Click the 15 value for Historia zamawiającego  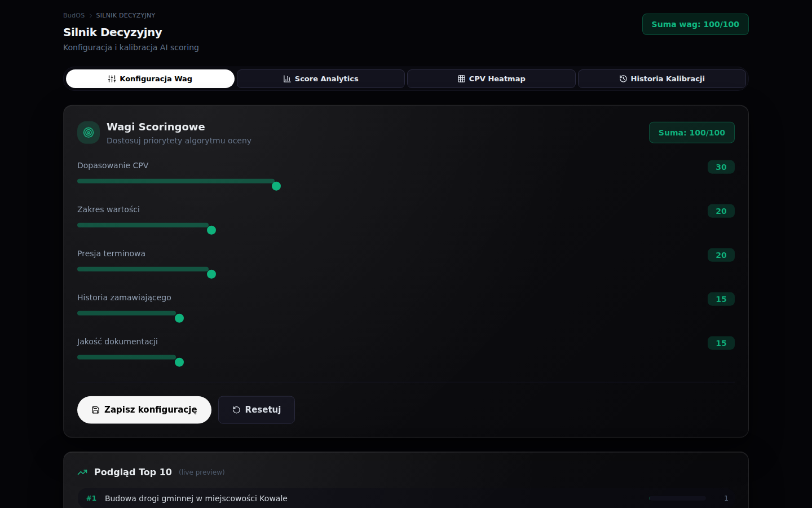click(721, 299)
